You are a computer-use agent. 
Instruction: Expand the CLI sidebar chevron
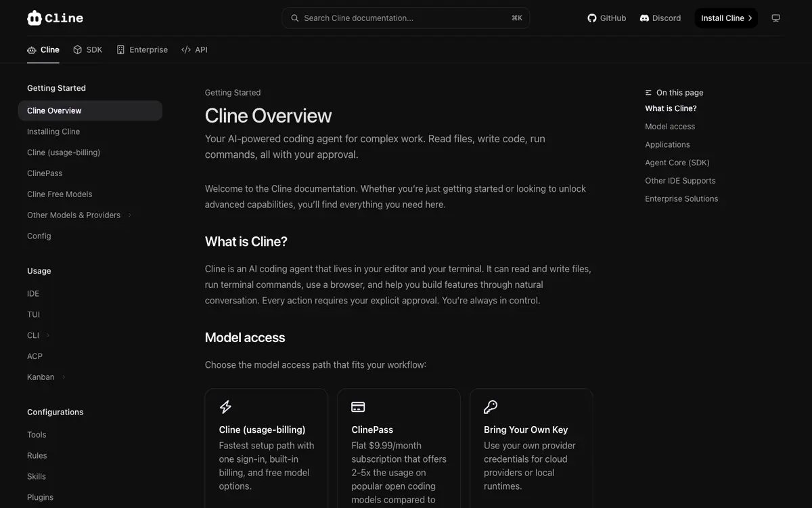tap(48, 335)
